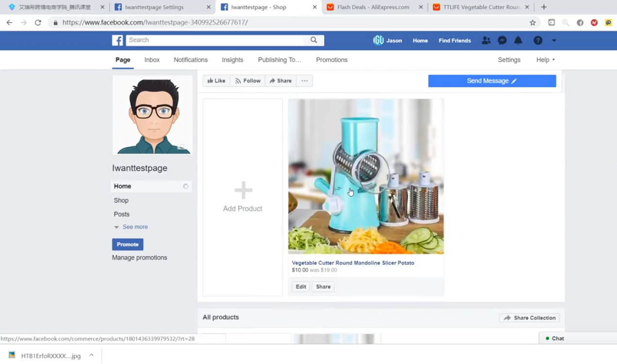Click the page Share button
Screen dimensions: 617x364
click(x=280, y=81)
